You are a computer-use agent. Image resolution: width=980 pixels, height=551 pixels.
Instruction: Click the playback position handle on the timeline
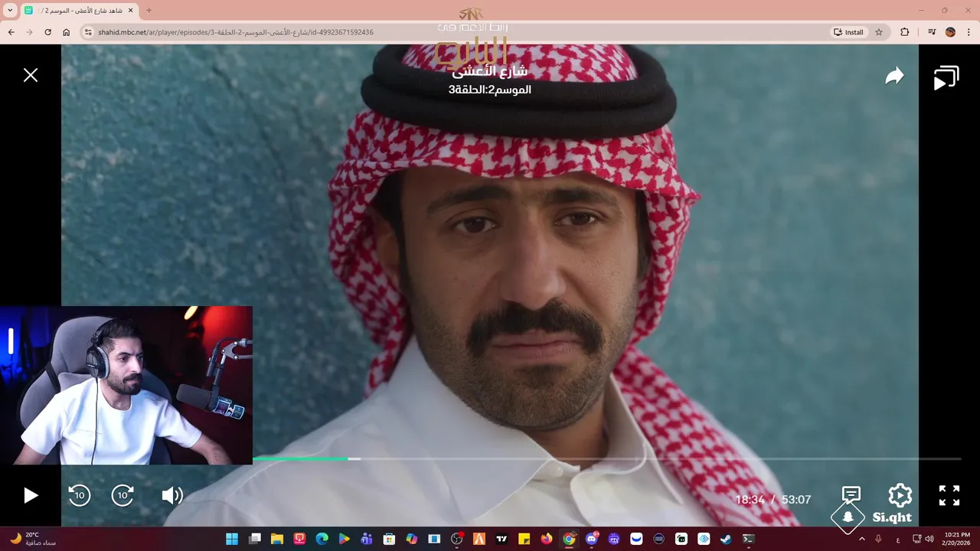click(354, 458)
